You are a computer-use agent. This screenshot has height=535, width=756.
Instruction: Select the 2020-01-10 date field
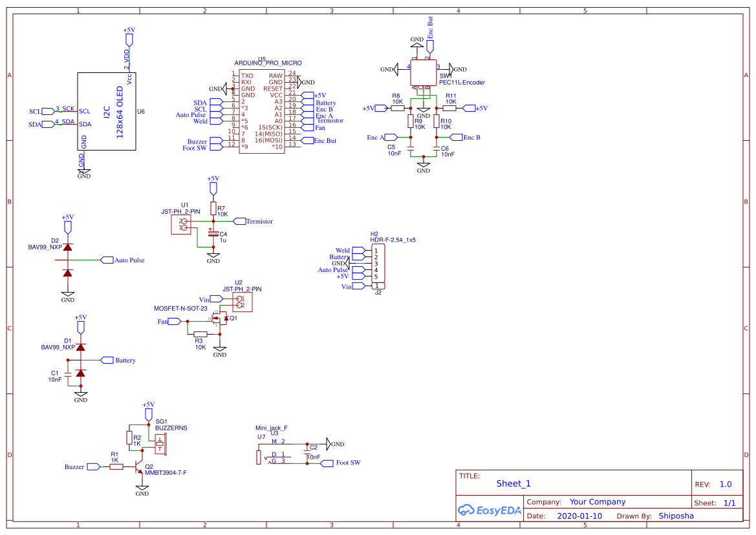tap(579, 516)
